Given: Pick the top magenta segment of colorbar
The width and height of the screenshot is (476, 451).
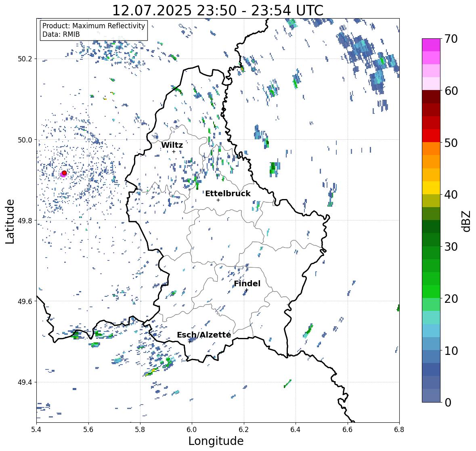Looking at the screenshot, I should [431, 45].
